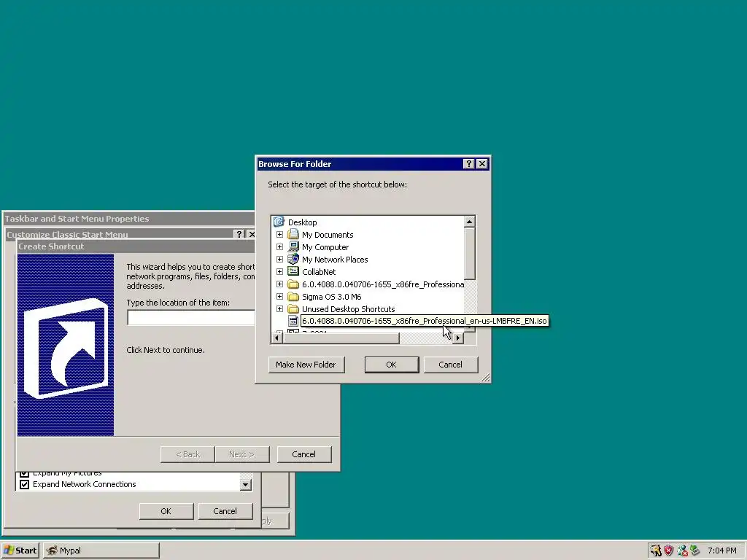
Task: Open the messenger tray icon with red X
Action: pyautogui.click(x=682, y=551)
